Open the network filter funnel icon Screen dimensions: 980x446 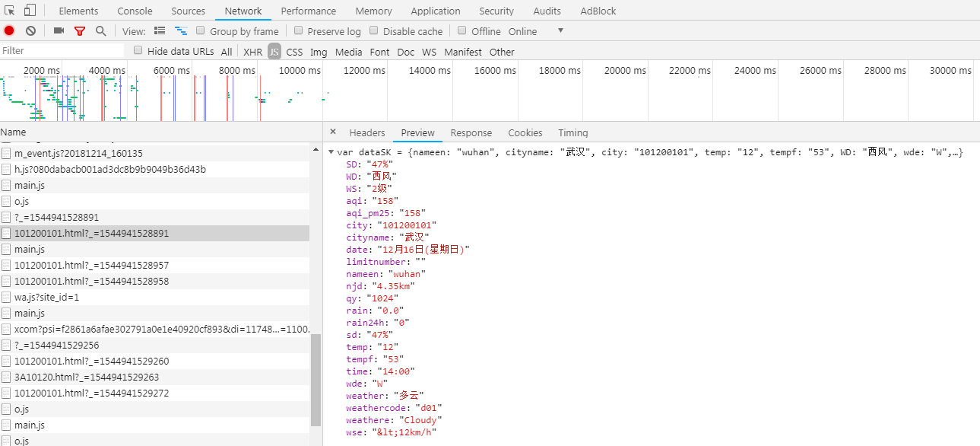coord(79,31)
